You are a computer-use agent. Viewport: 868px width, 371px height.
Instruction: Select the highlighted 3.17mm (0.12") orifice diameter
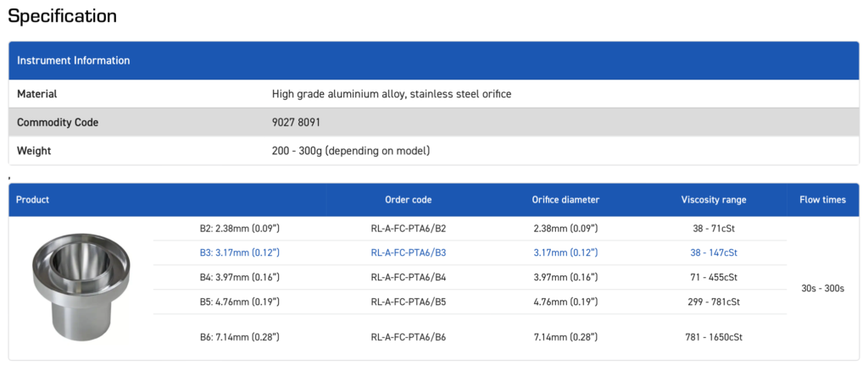[x=565, y=252]
